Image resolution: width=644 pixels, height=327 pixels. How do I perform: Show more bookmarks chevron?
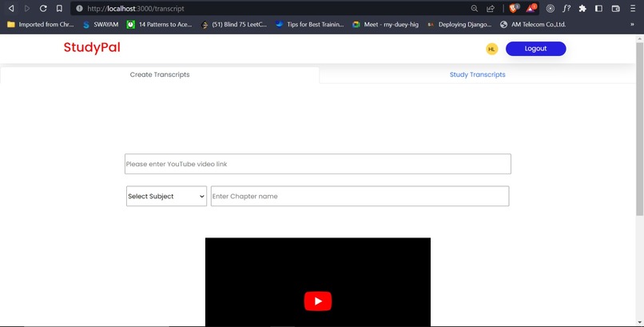[x=632, y=25]
